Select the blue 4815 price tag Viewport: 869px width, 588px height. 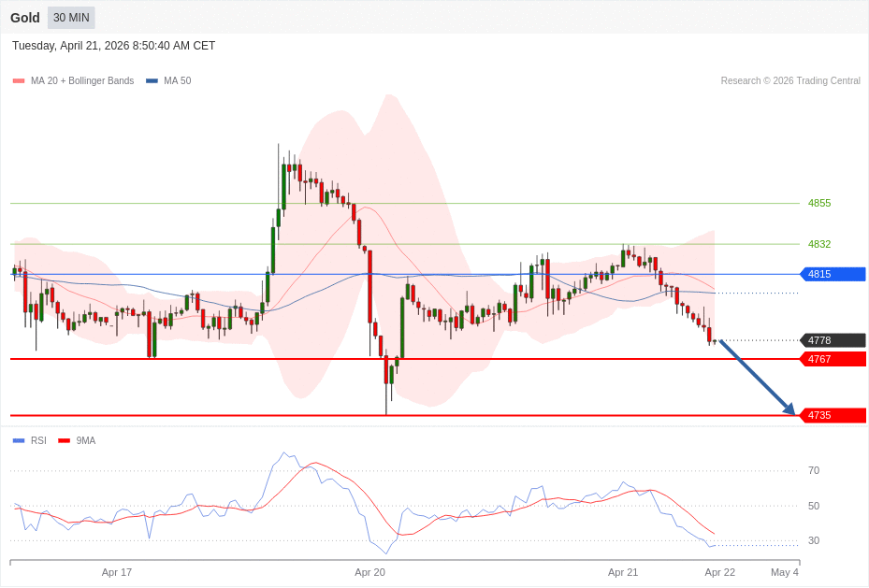833,274
